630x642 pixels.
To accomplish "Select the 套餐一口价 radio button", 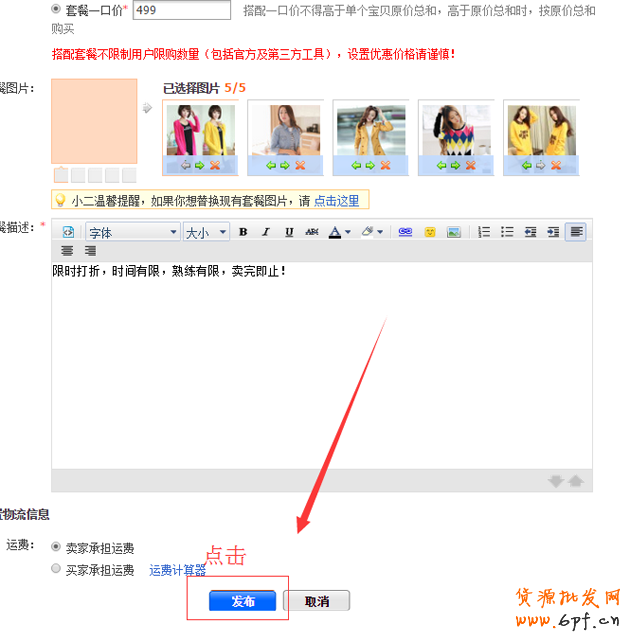I will pos(55,9).
